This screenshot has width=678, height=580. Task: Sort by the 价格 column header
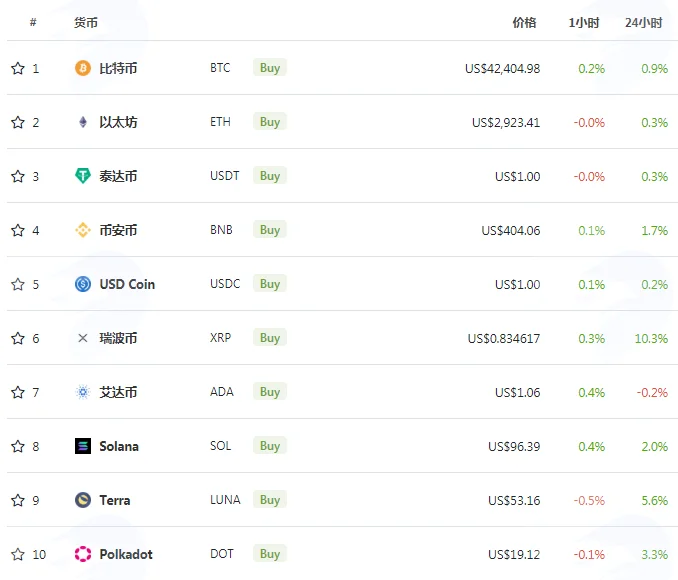pos(524,22)
